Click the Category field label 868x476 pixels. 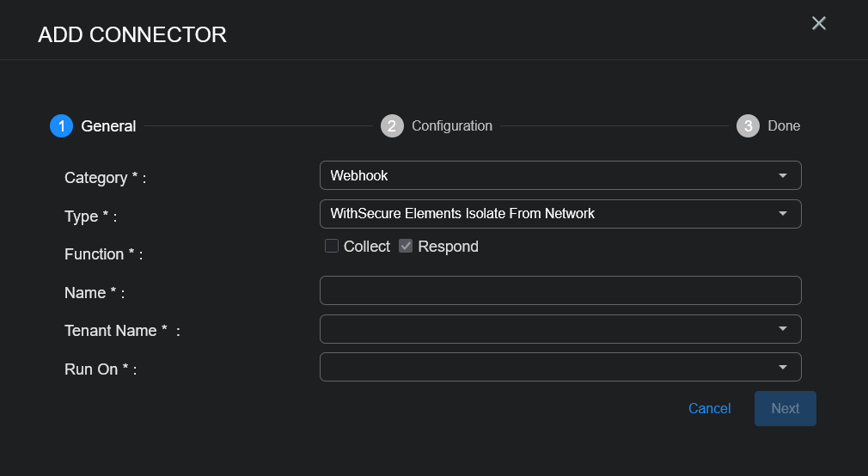click(95, 178)
